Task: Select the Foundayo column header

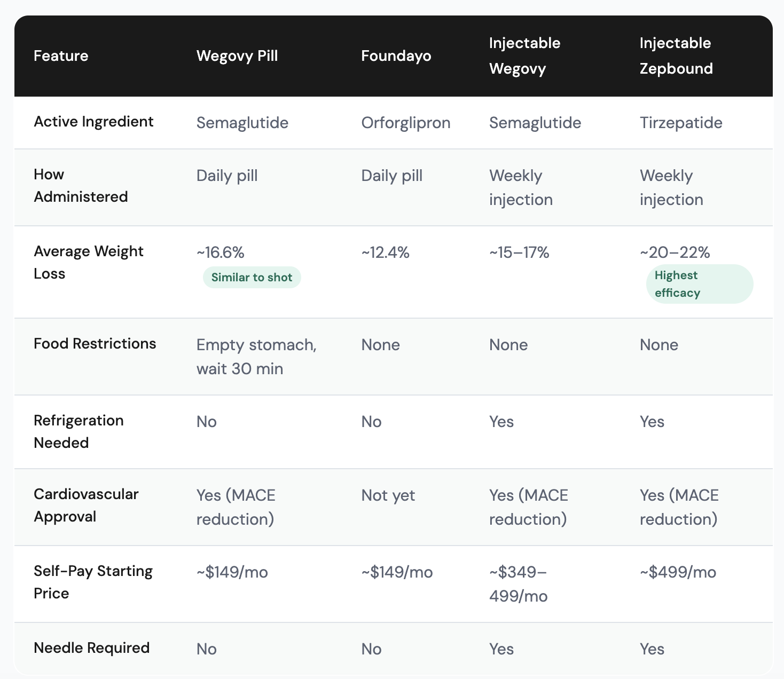Action: coord(396,56)
